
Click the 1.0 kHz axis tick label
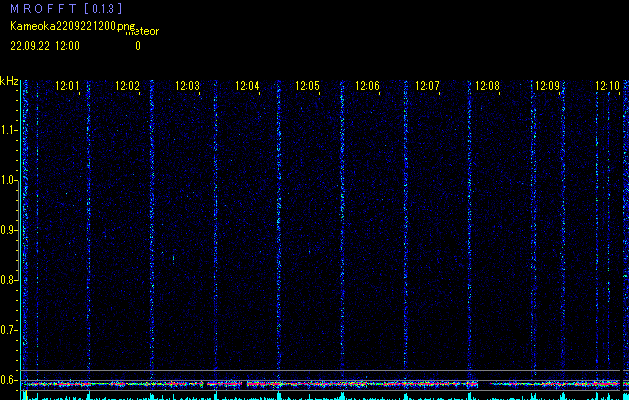pyautogui.click(x=8, y=180)
